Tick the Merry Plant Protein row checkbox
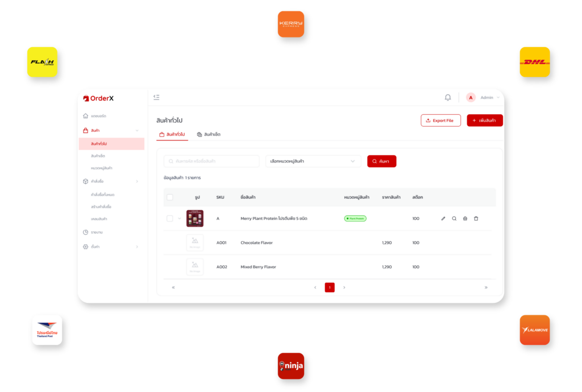582x392 pixels. 169,218
